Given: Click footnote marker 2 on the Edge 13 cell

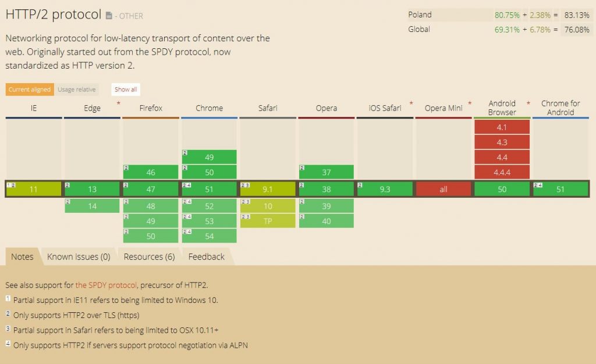Looking at the screenshot, I should pos(66,184).
